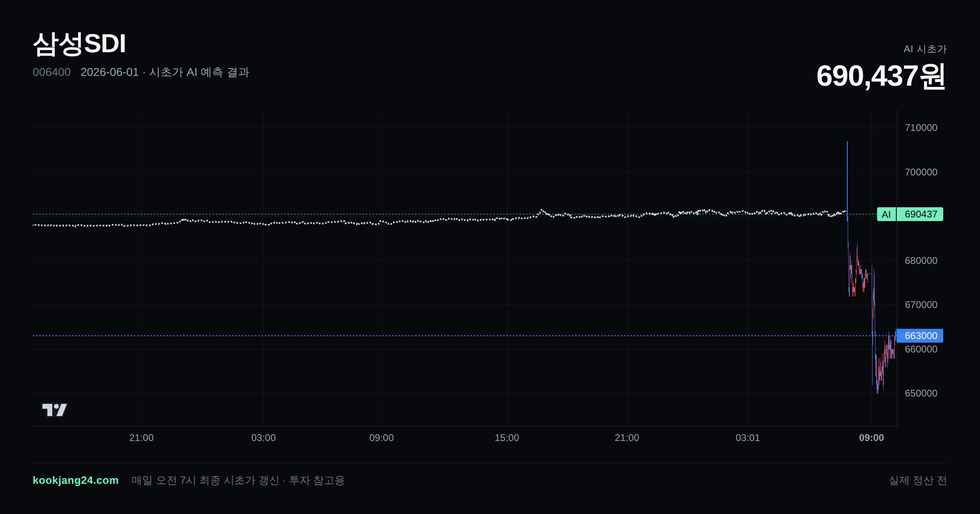Image resolution: width=980 pixels, height=514 pixels.
Task: Click the 03:00 time axis label
Action: pos(263,438)
